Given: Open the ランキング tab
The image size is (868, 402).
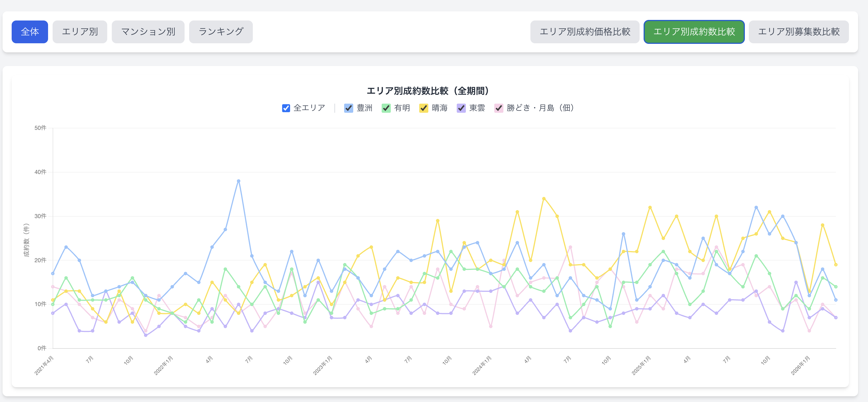Looking at the screenshot, I should tap(221, 32).
